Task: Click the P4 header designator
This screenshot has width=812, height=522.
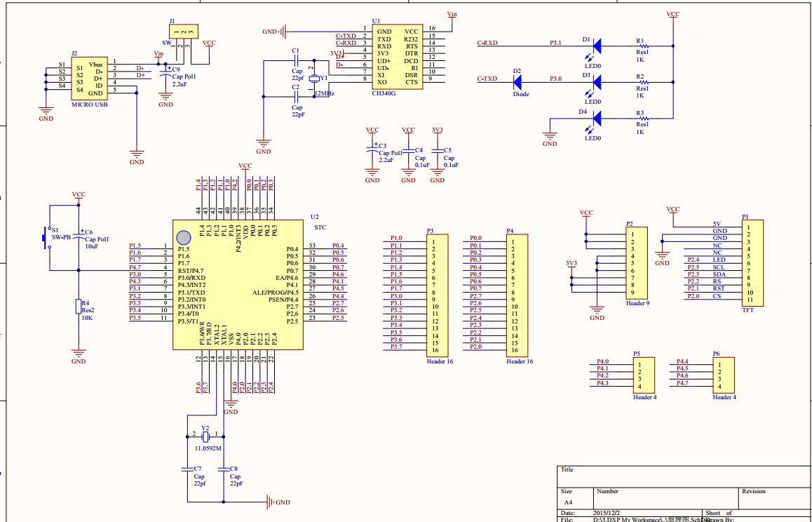Action: point(510,231)
